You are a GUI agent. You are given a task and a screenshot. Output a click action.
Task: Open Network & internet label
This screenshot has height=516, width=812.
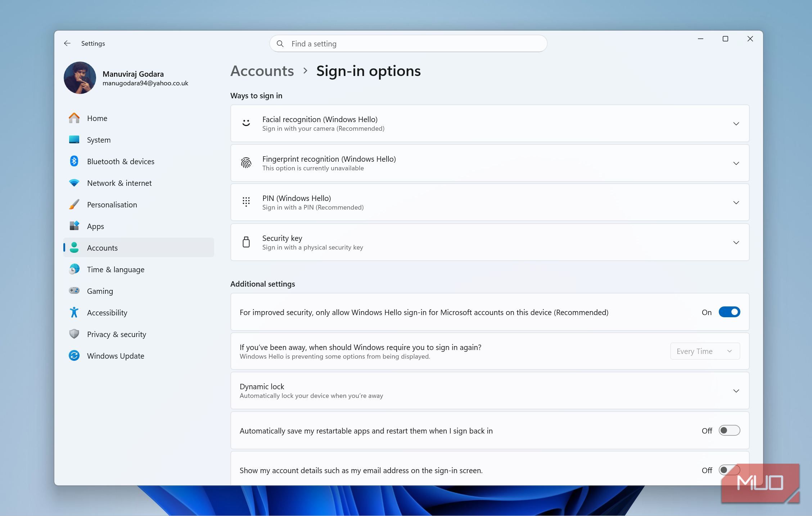(119, 183)
